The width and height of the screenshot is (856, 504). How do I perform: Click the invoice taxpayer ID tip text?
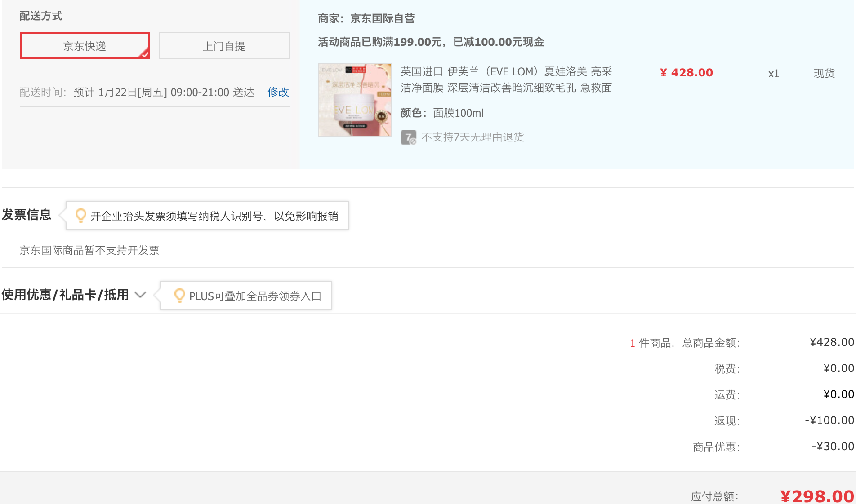(214, 216)
